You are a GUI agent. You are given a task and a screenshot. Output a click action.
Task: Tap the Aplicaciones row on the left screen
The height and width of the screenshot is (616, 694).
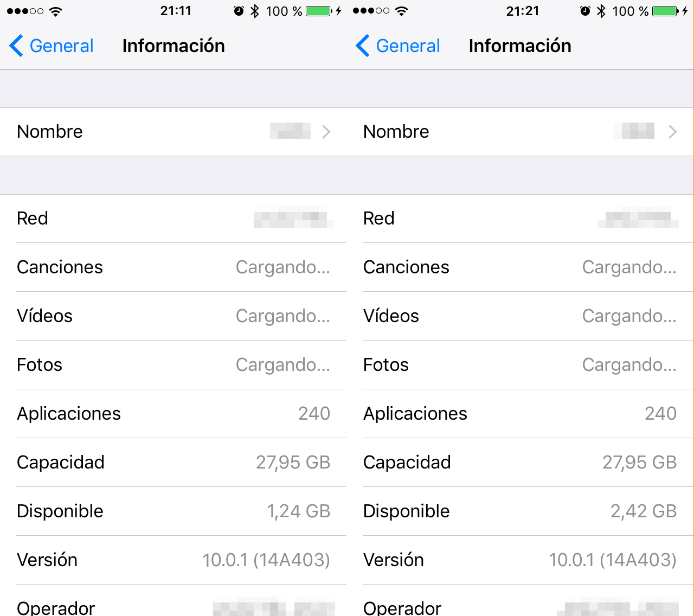tap(173, 414)
